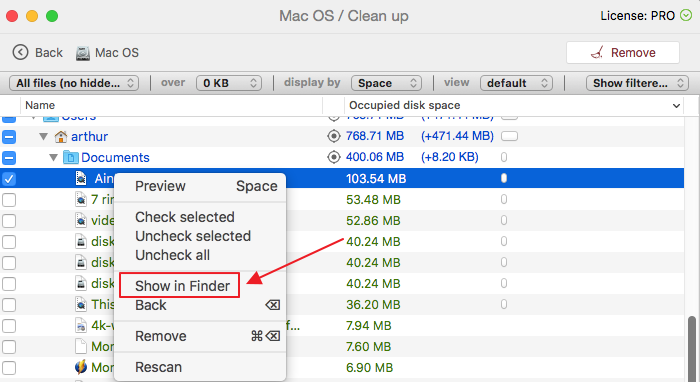Collapse the Documents folder disclosure triangle
This screenshot has width=700, height=382.
point(54,157)
